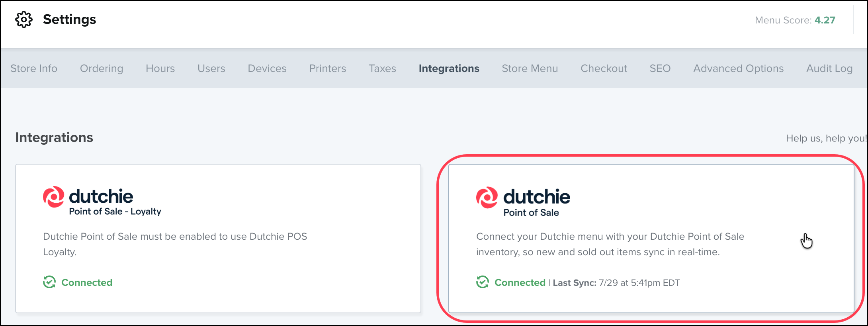Viewport: 868px width, 326px height.
Task: Open the Store Info tab
Action: [34, 68]
